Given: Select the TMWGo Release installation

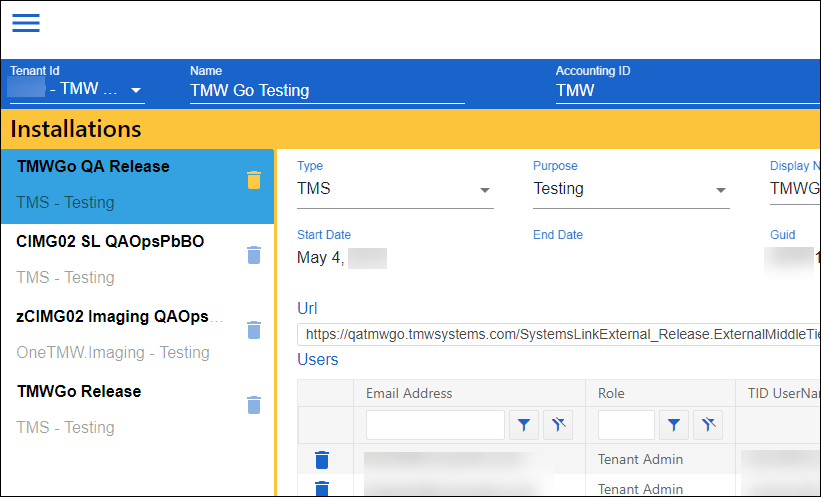Looking at the screenshot, I should (x=137, y=411).
